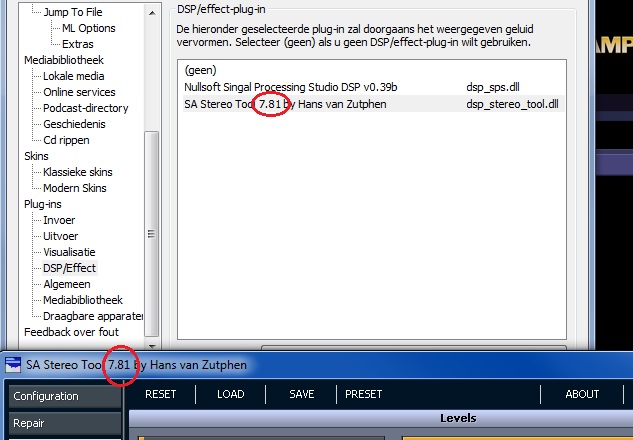Select Mediabibliotheek top-level category

(64, 60)
